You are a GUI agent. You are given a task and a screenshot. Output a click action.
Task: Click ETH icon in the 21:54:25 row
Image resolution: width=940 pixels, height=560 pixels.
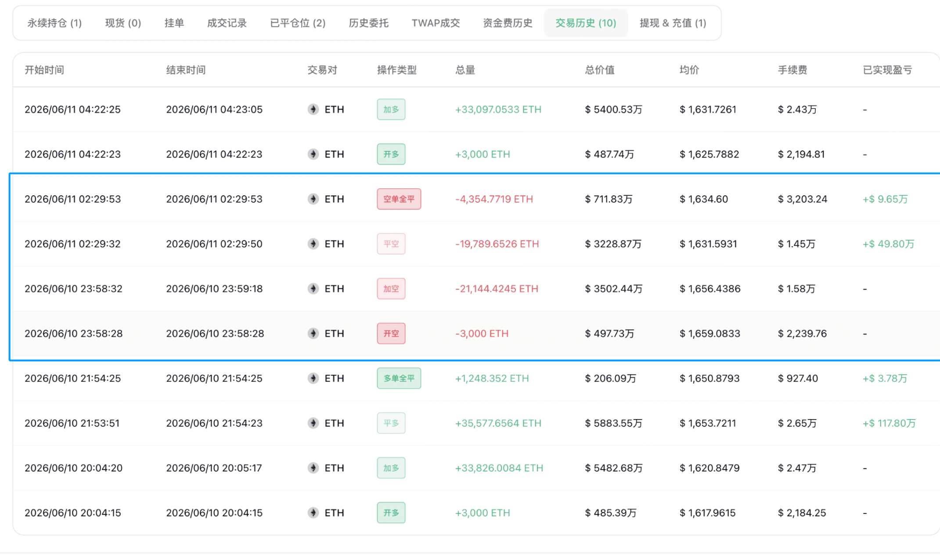pos(313,378)
